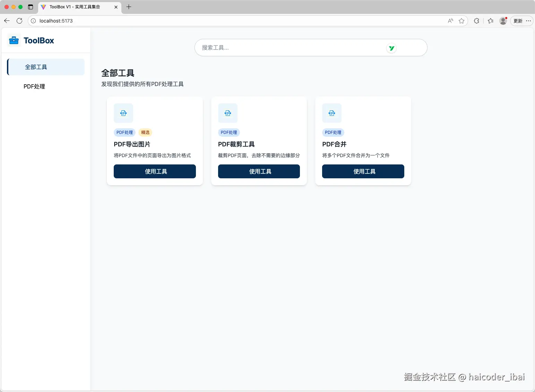The image size is (535, 392).
Task: Click the PDF裁剪工具 card icon
Action: (228, 113)
